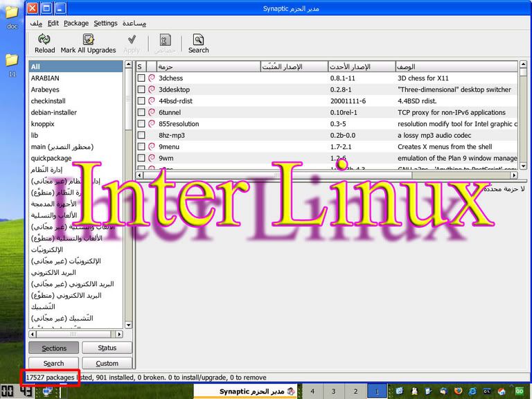
Task: Select the checkinstall section
Action: click(76, 100)
